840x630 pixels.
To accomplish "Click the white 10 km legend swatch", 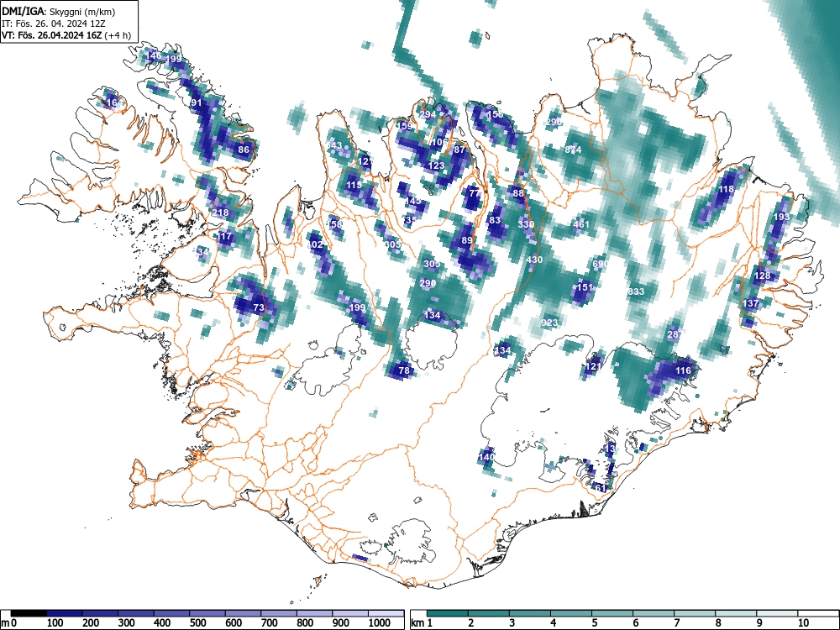I will (x=818, y=613).
